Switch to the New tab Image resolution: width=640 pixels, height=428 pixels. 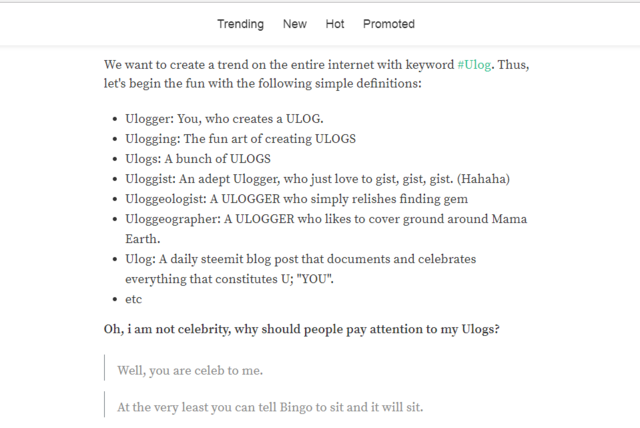tap(295, 24)
